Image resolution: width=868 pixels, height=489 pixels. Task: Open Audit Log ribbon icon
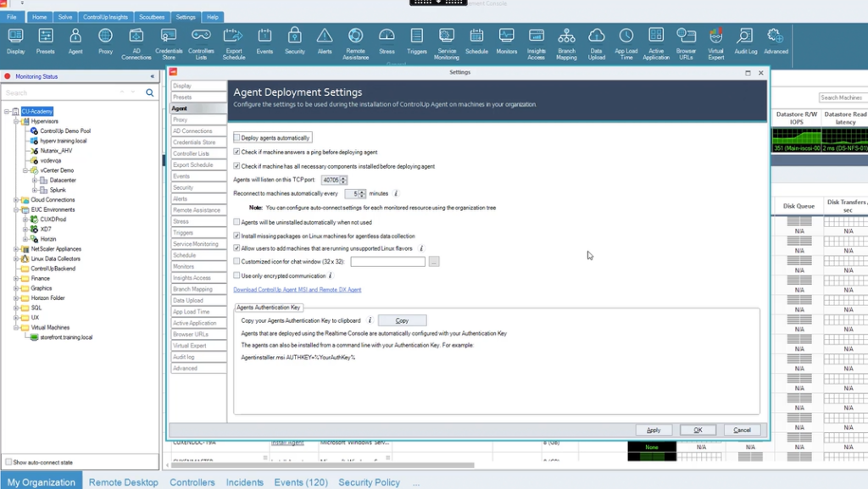746,42
